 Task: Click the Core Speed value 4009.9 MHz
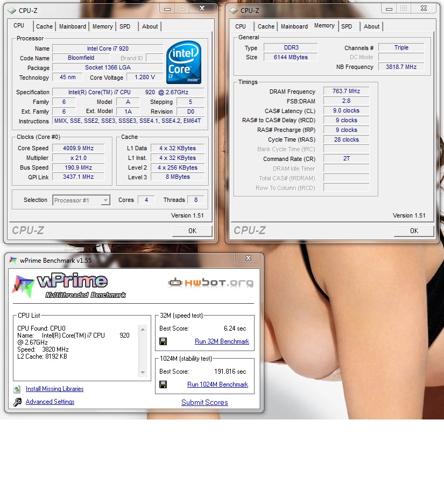(79, 148)
